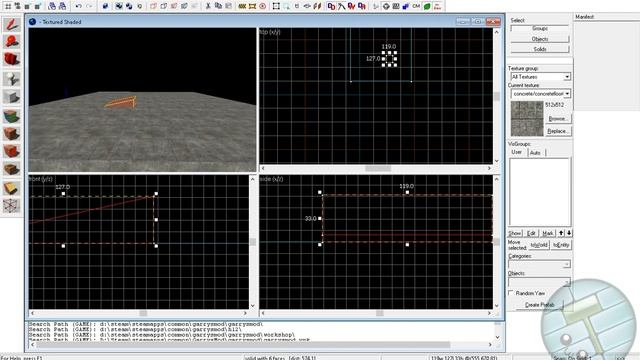The image size is (640, 360).
Task: Select the red arrow Selection tool
Action: (x=11, y=24)
